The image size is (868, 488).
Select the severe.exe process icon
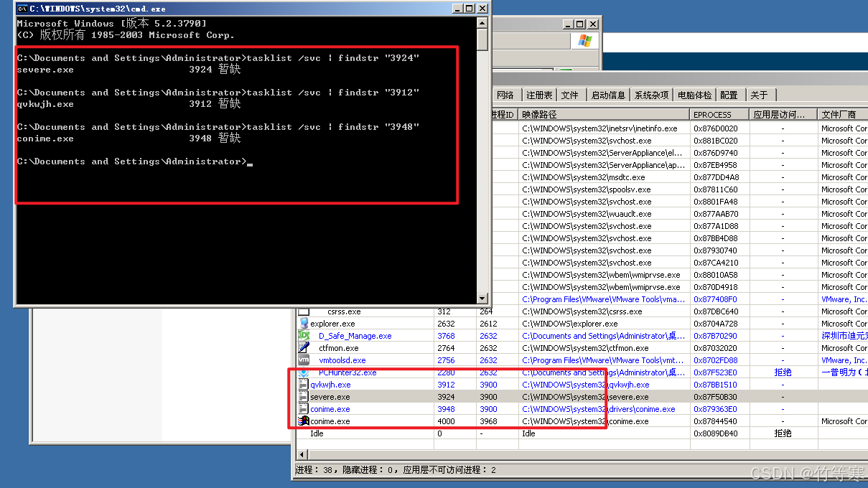point(304,397)
